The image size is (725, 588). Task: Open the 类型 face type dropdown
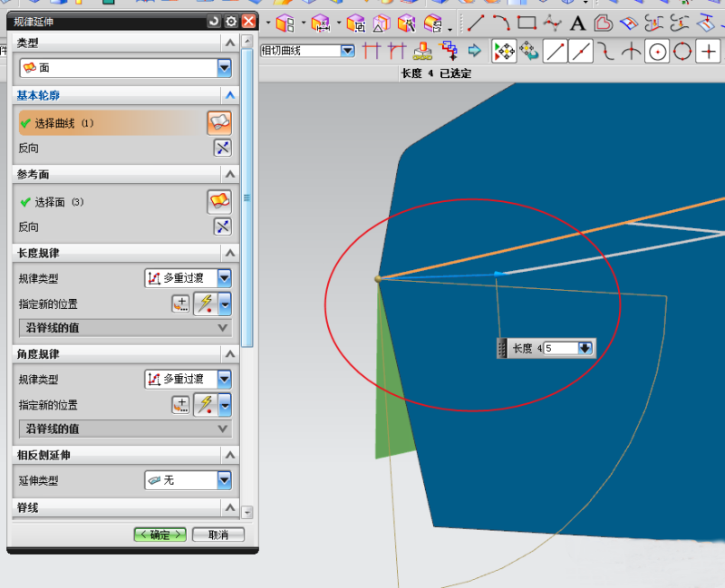[224, 68]
